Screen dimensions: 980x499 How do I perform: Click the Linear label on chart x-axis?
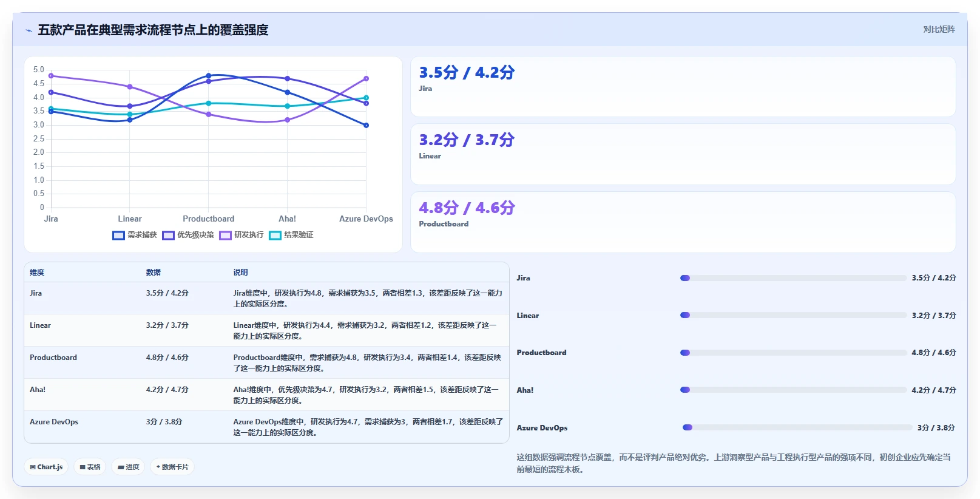click(130, 219)
